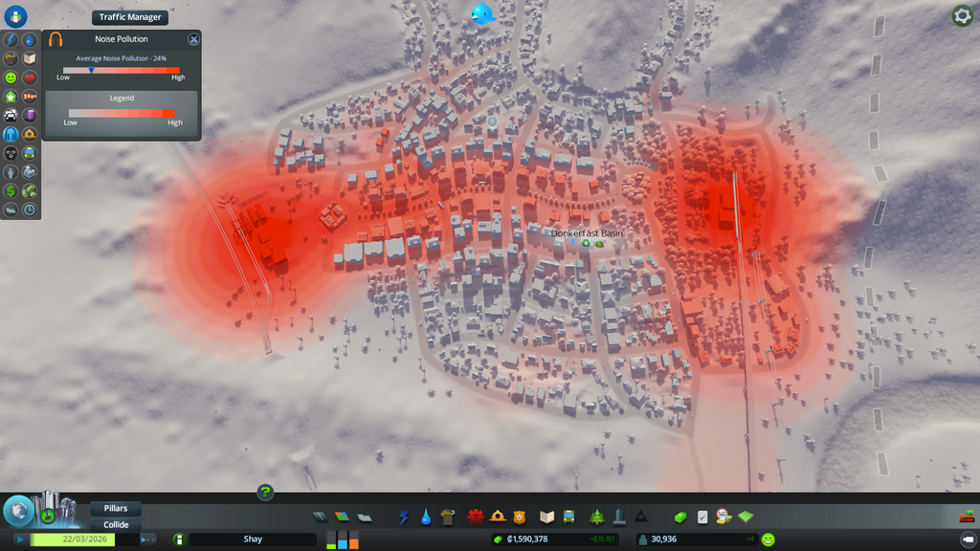Open the Education book build menu
The image size is (980, 551).
[x=546, y=517]
